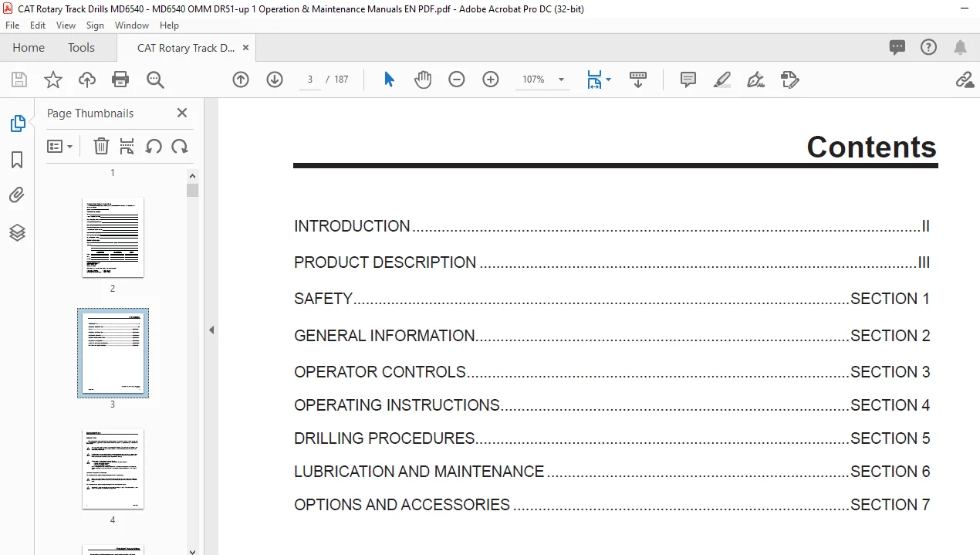This screenshot has width=980, height=555.
Task: Click the OPERATOR CONTROLS contents entry
Action: tap(612, 372)
